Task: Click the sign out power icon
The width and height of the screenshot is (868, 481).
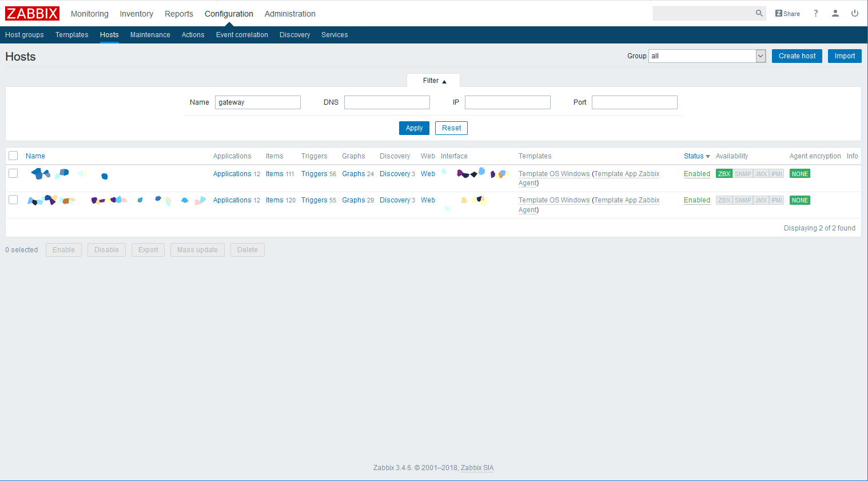Action: [854, 13]
